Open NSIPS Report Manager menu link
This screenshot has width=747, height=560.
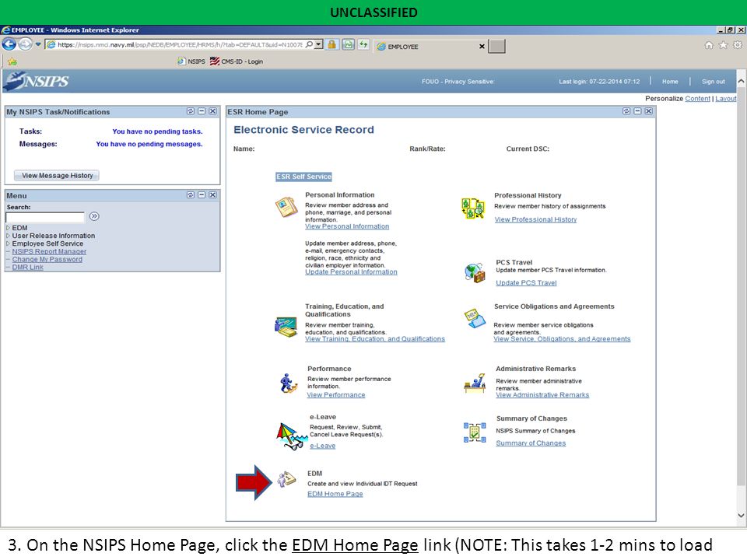pyautogui.click(x=49, y=251)
